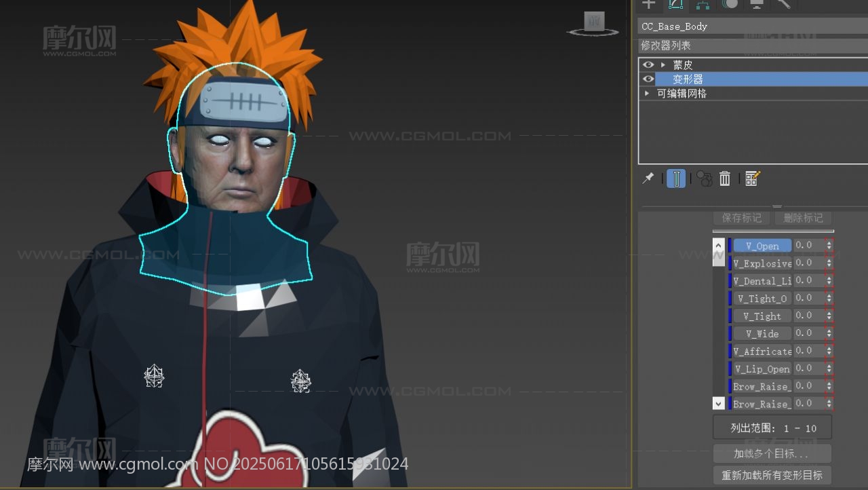Click the 加载多个目标... button
Viewport: 868px width, 490px height.
coord(772,453)
